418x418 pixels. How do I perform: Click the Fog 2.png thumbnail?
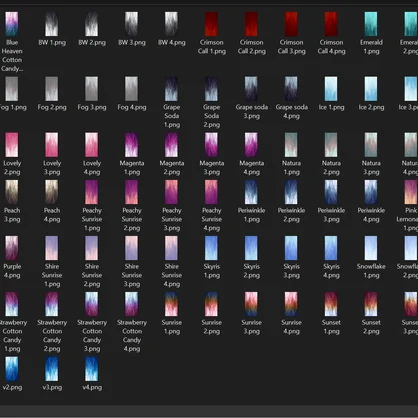tap(52, 89)
